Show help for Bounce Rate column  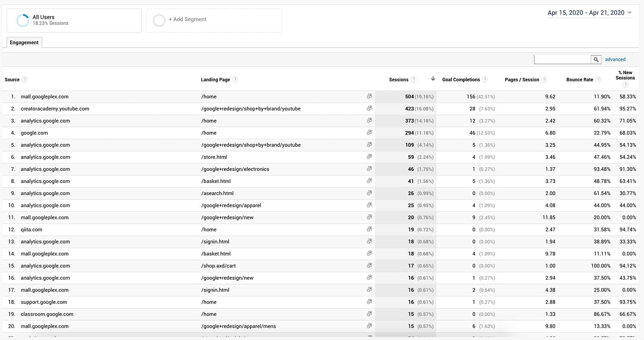[x=598, y=80]
